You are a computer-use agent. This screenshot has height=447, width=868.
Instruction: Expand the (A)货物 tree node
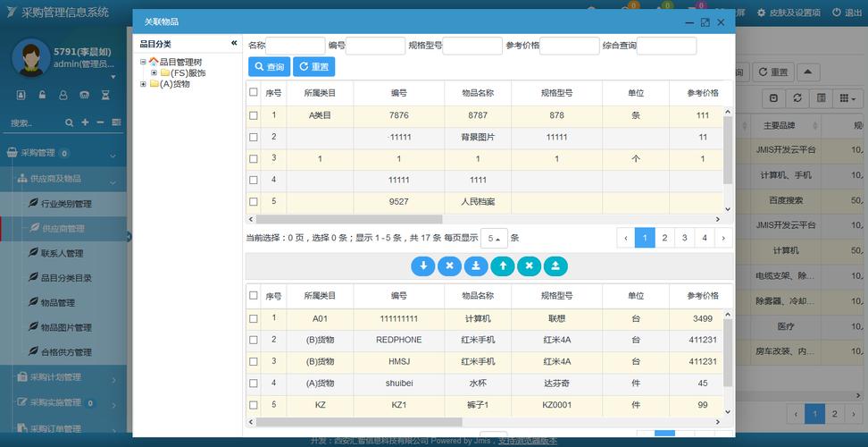(x=144, y=84)
